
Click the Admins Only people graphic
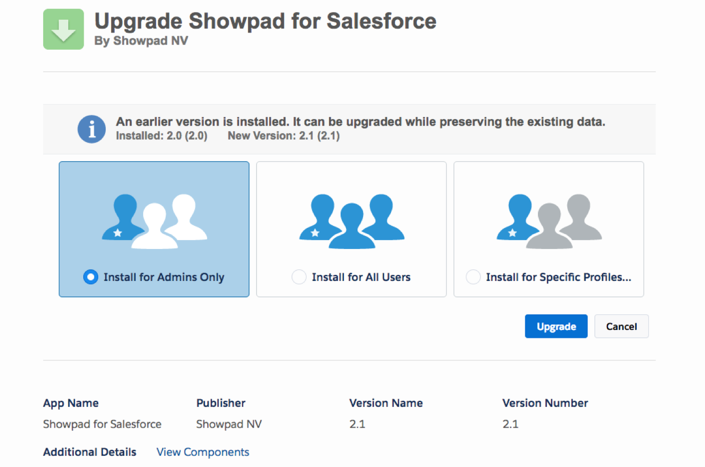(153, 222)
